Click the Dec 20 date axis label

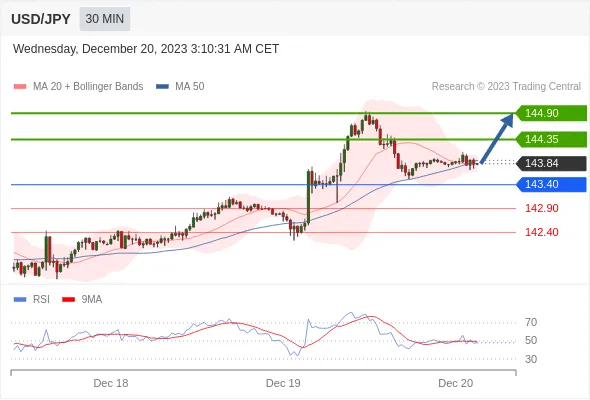click(456, 383)
